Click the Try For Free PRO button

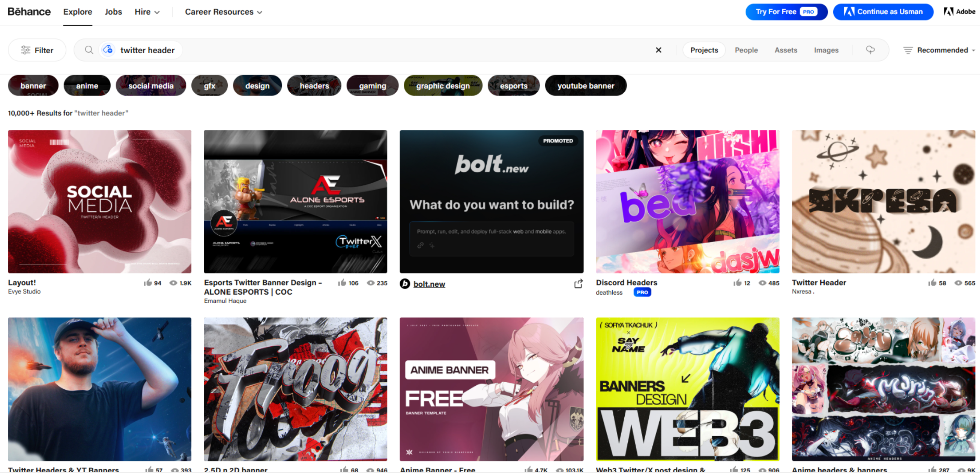click(x=786, y=11)
